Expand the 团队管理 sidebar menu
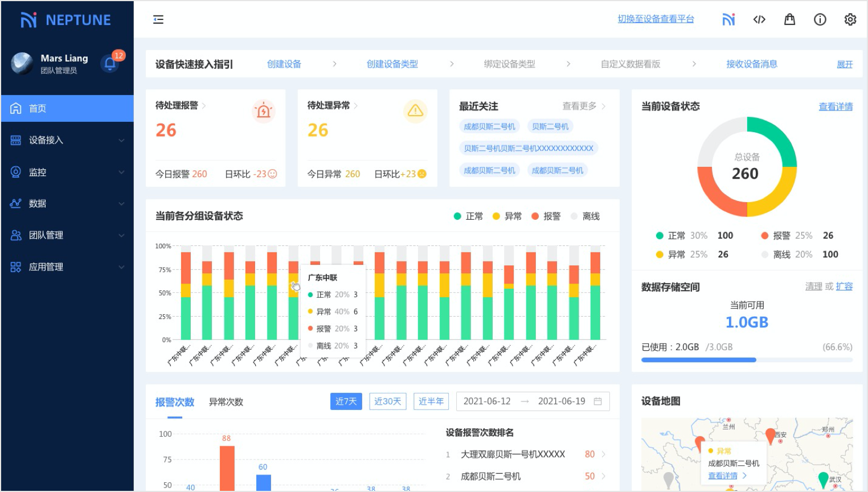Image resolution: width=868 pixels, height=492 pixels. point(67,235)
